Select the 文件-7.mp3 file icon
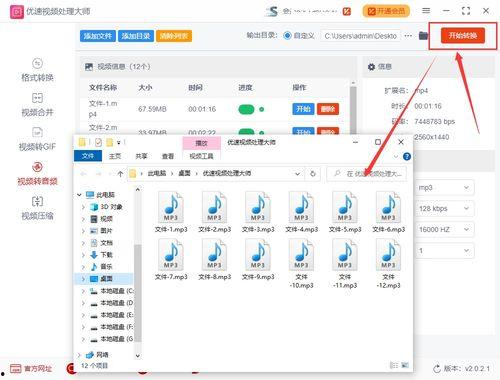500x380 pixels. [x=171, y=255]
